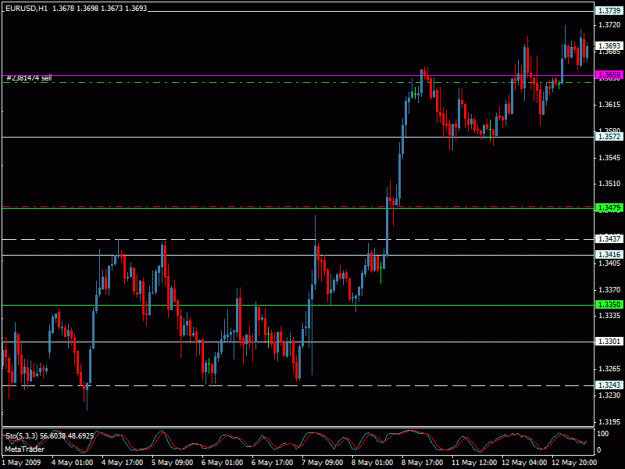The width and height of the screenshot is (625, 469).
Task: Click the 1.3335 axis value
Action: [609, 316]
